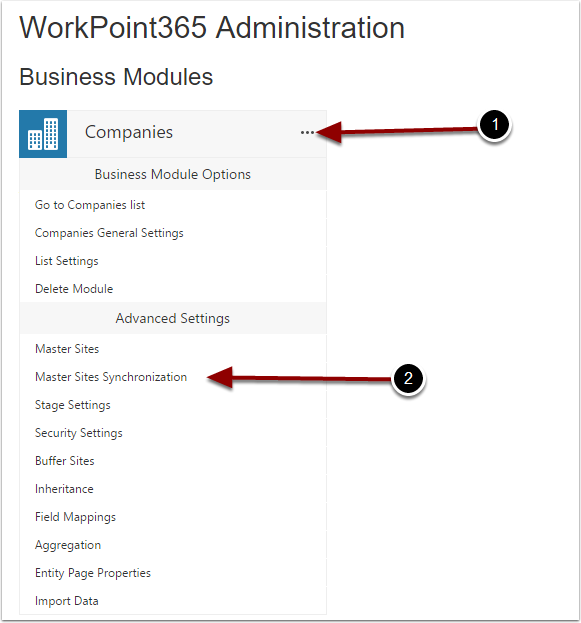The image size is (581, 623).
Task: Open Field Mappings
Action: (x=76, y=517)
